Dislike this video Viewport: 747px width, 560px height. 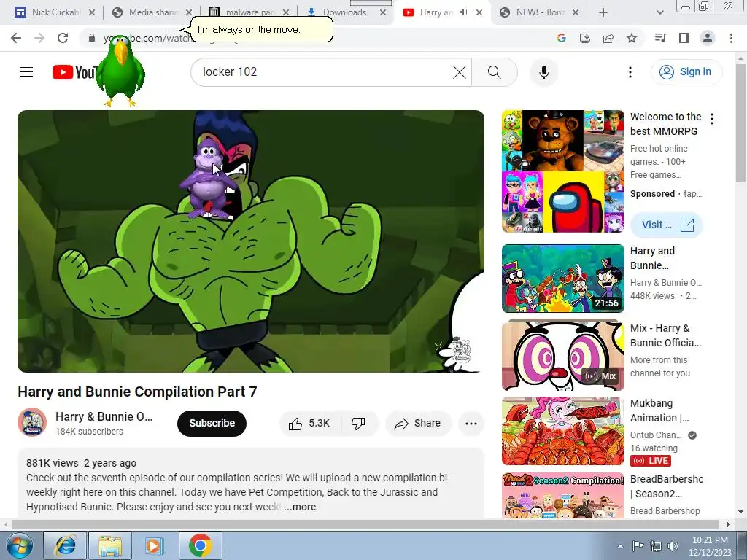pos(358,424)
